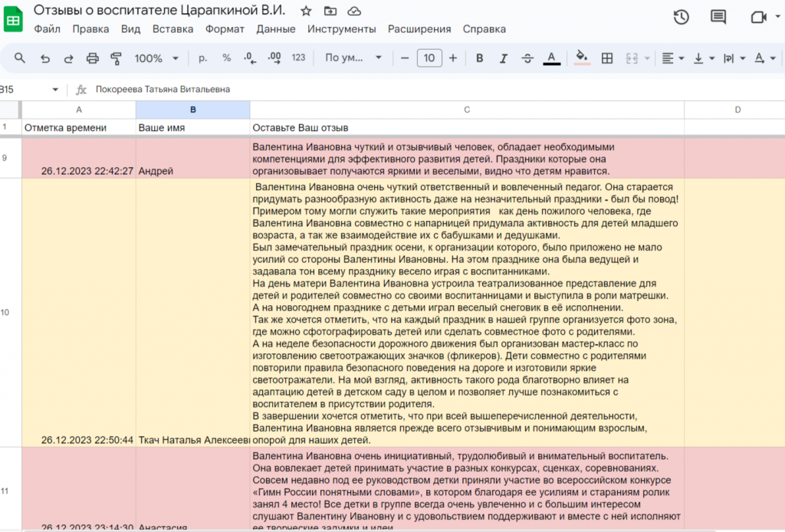
Task: Open the 100% zoom dropdown
Action: click(156, 58)
